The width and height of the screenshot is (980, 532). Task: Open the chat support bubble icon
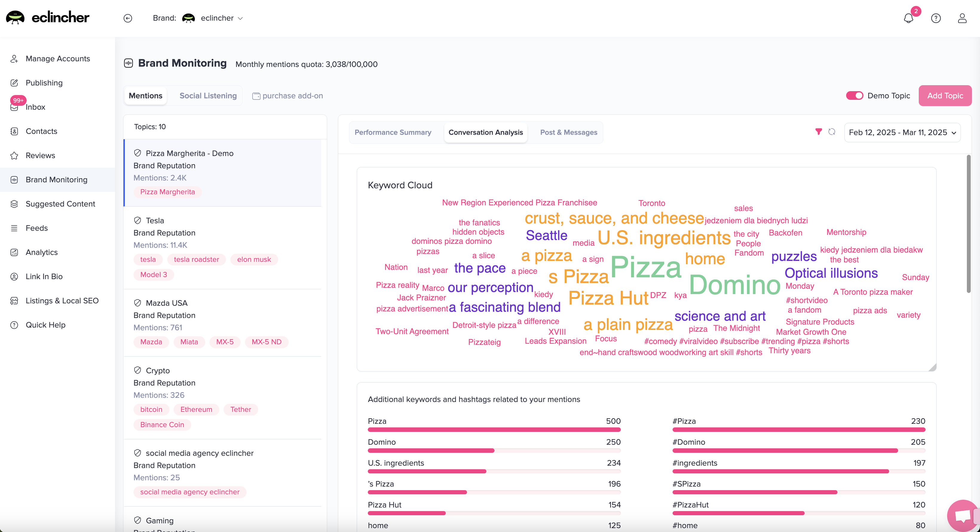962,516
